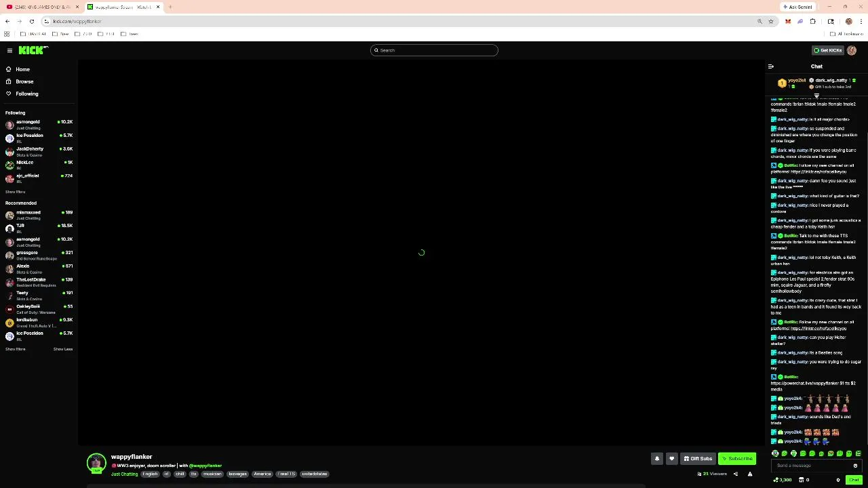Image resolution: width=868 pixels, height=488 pixels.
Task: Open NickLee channel in Following list
Action: [x=39, y=165]
